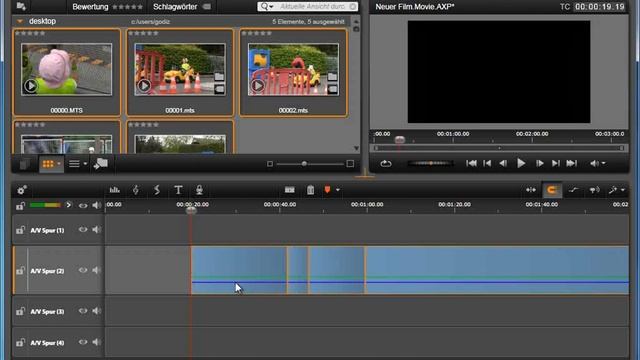Mute A/V Spur (3) speaker icon
The image size is (640, 360).
coord(96,311)
